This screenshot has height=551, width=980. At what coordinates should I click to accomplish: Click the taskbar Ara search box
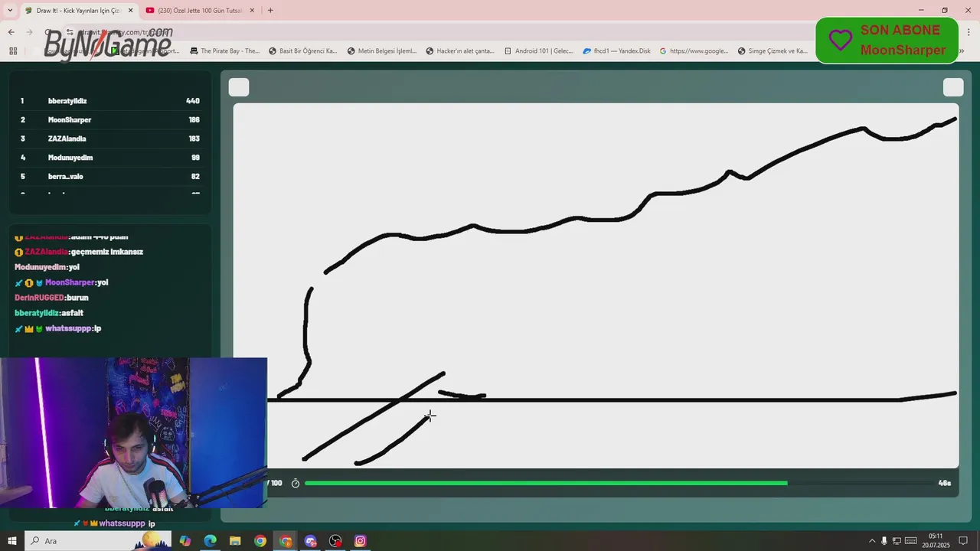pyautogui.click(x=98, y=541)
